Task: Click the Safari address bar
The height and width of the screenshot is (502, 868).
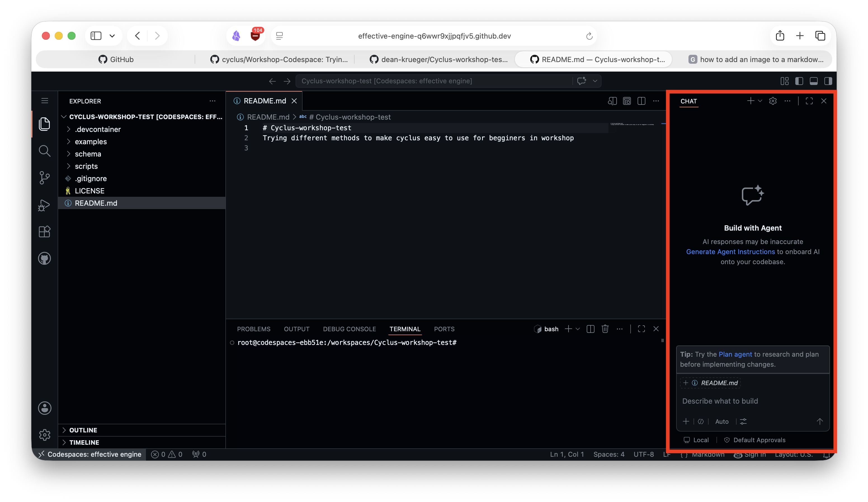Action: [434, 36]
